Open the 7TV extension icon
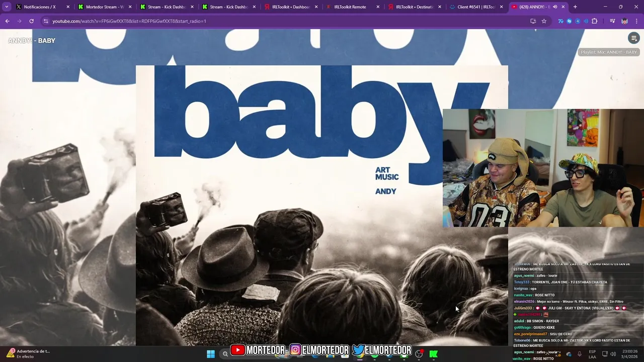 560,21
